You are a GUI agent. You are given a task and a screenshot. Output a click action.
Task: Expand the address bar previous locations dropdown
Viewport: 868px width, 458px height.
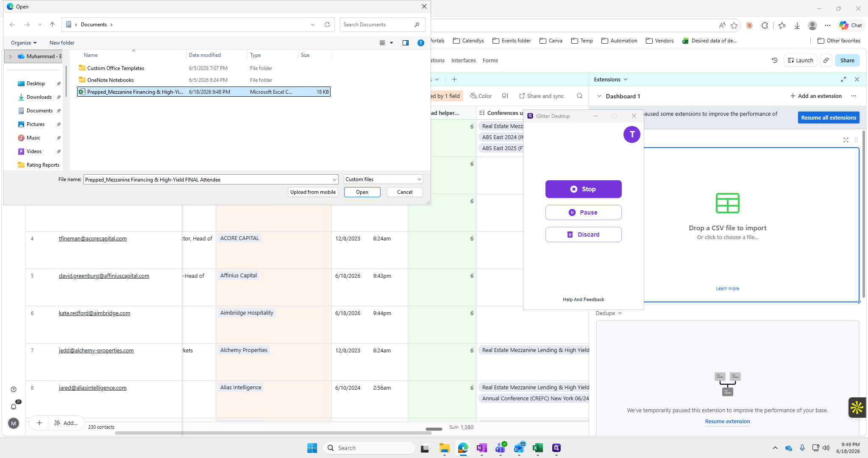tap(313, 25)
